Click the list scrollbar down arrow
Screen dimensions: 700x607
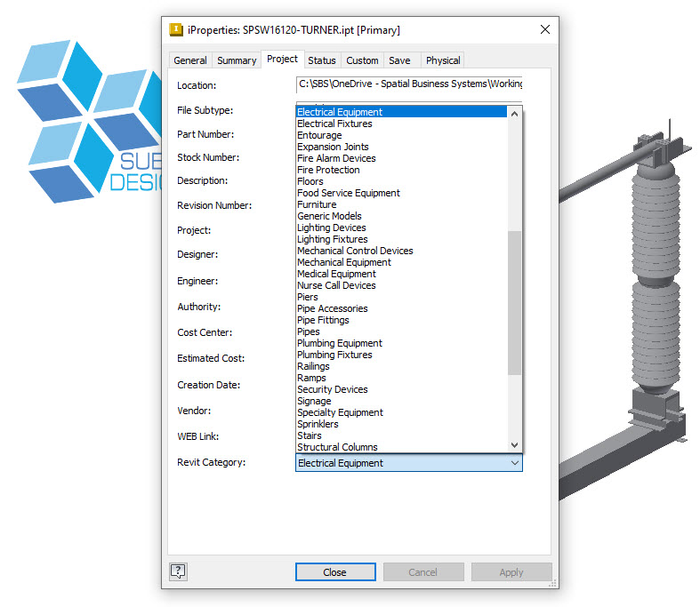514,445
